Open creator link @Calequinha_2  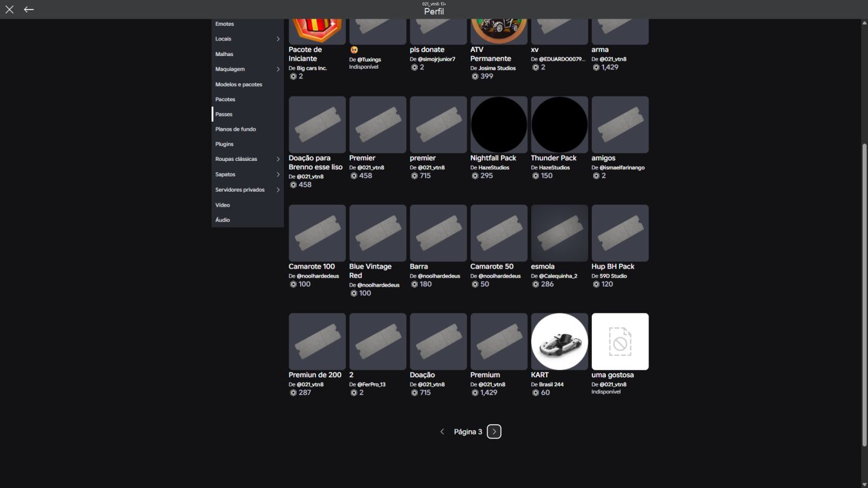(558, 276)
